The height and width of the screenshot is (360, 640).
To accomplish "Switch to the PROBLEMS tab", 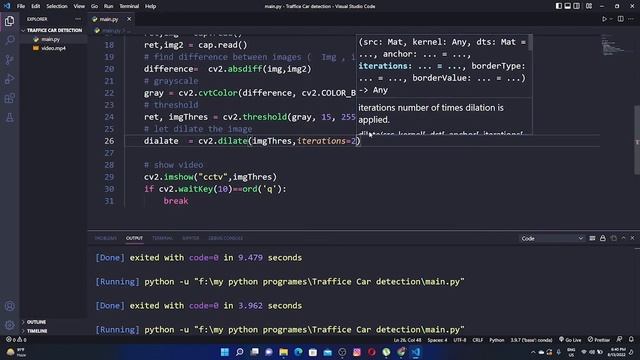I will click(106, 238).
